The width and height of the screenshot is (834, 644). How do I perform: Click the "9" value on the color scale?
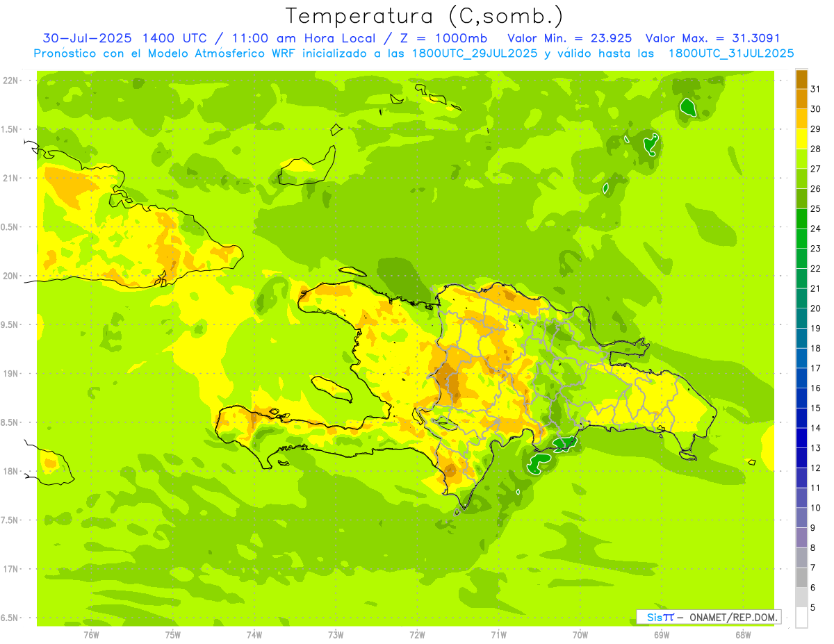(813, 528)
